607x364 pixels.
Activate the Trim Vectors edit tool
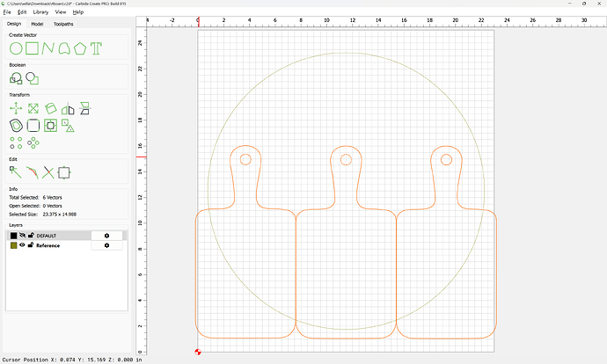tap(48, 172)
